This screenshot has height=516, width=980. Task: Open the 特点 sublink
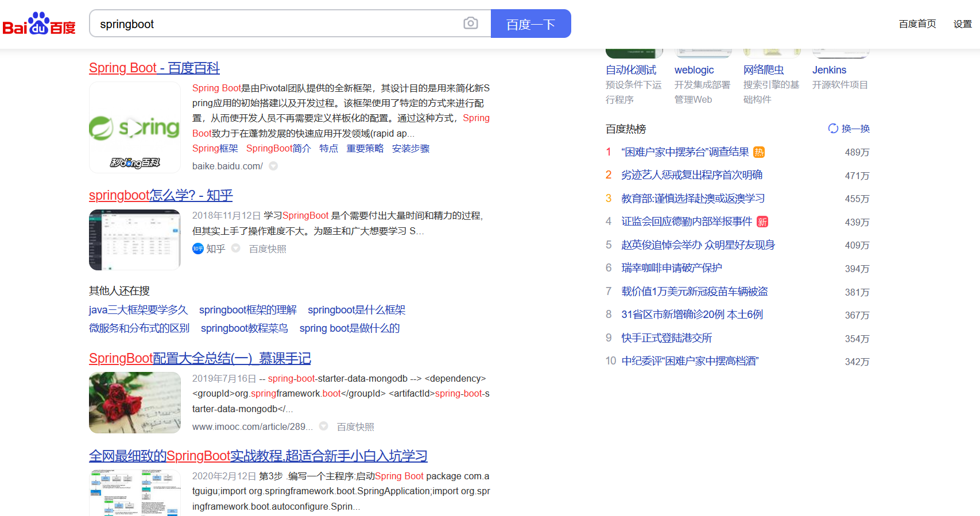328,148
